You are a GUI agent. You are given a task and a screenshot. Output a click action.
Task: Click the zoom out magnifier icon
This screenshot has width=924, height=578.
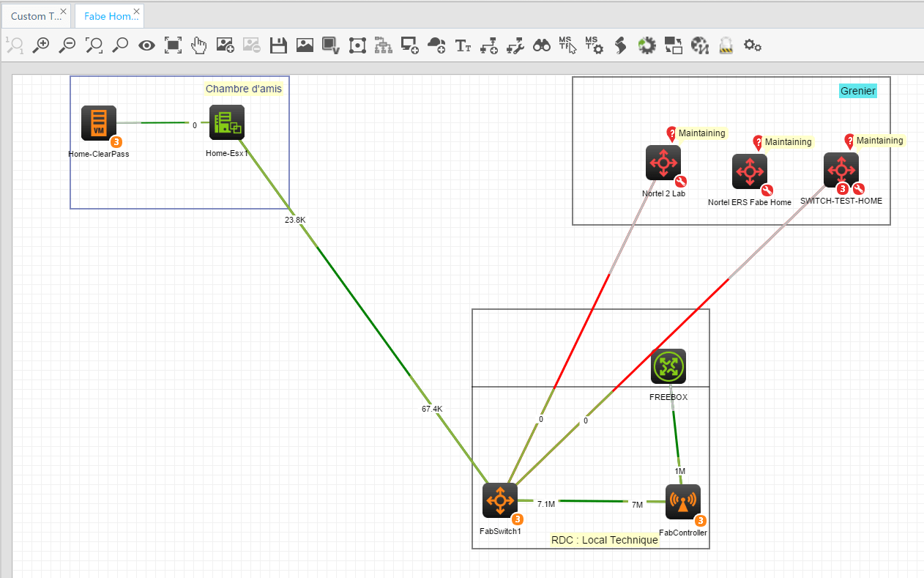67,45
